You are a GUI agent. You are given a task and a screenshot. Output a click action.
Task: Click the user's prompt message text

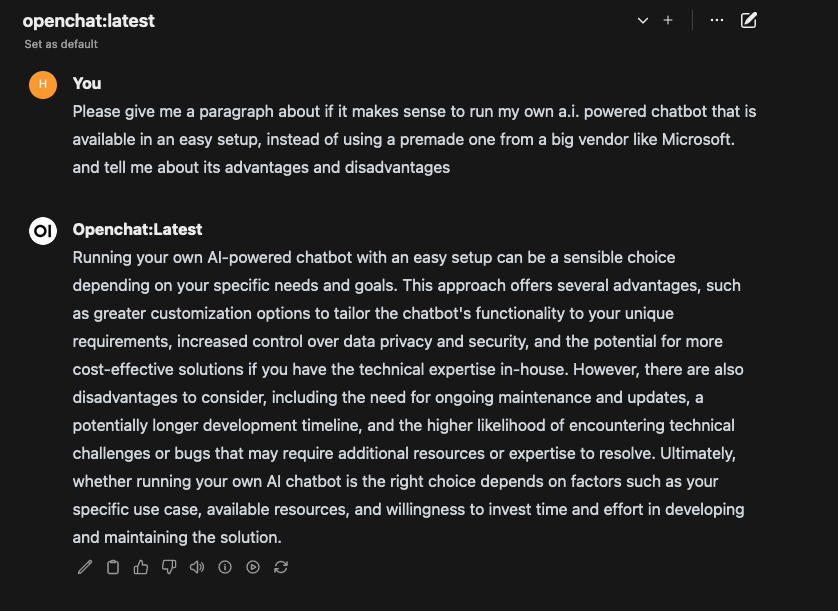pos(400,139)
